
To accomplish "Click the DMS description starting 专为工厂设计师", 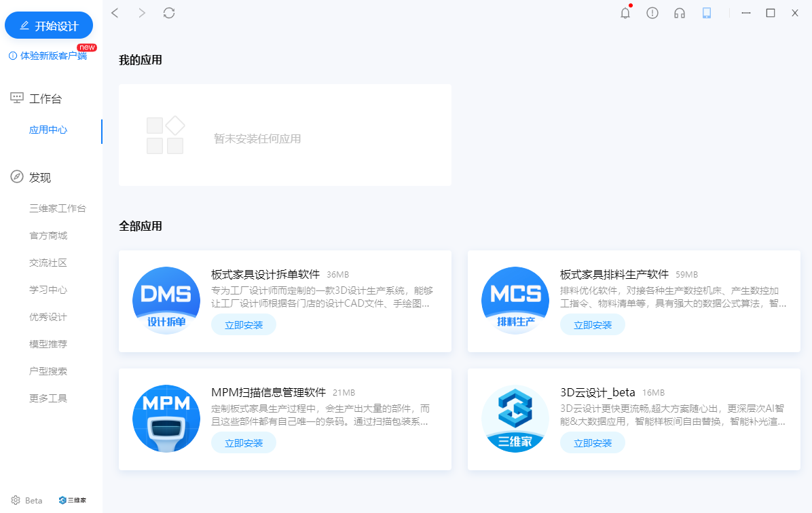I will coord(322,297).
